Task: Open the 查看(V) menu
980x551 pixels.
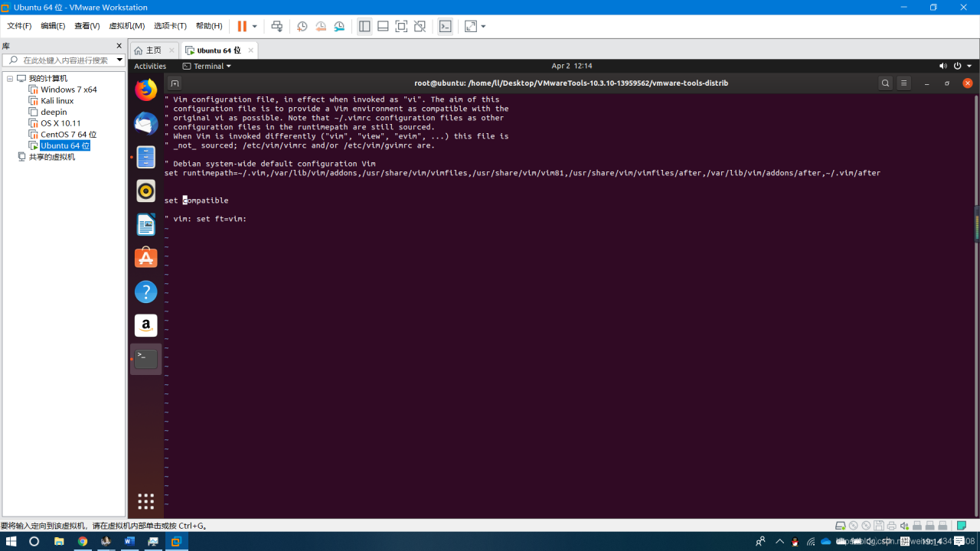Action: click(x=87, y=26)
